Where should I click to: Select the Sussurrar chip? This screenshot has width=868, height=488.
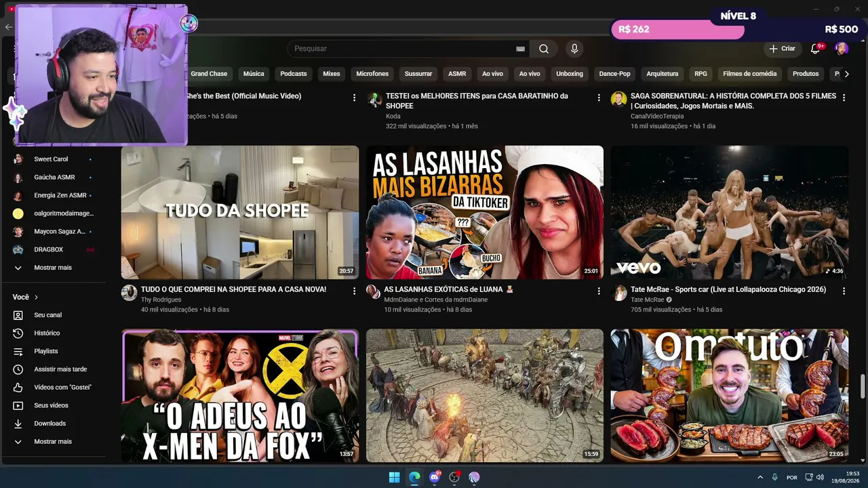pyautogui.click(x=418, y=74)
